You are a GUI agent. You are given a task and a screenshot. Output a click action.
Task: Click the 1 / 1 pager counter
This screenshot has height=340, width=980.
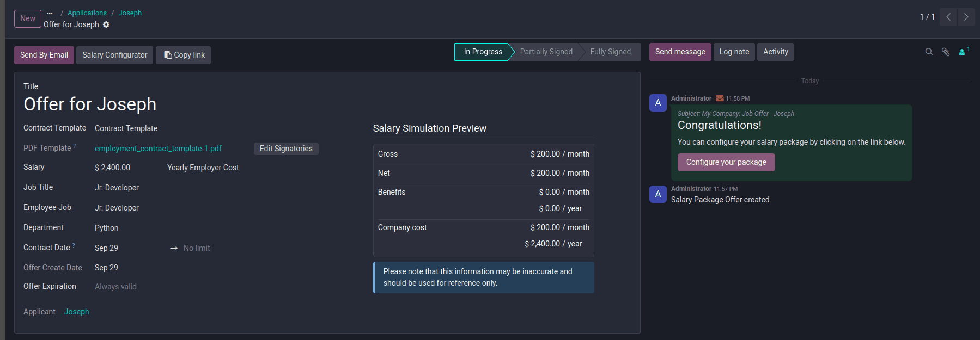pyautogui.click(x=927, y=17)
